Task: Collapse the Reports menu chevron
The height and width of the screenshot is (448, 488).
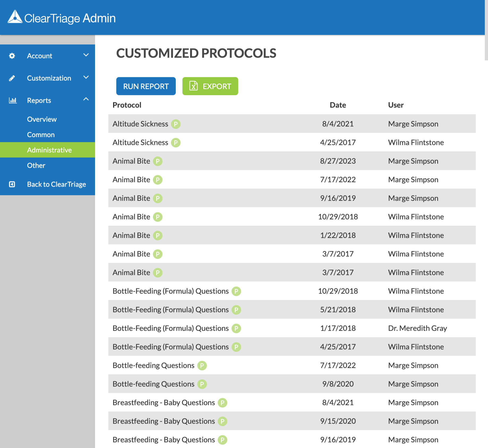Action: click(x=86, y=99)
